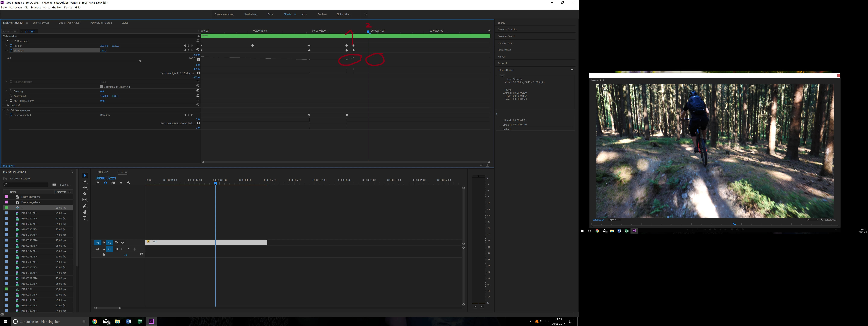Viewport: 868px width, 326px height.
Task: Toggle Position animation stopwatch
Action: (11, 46)
